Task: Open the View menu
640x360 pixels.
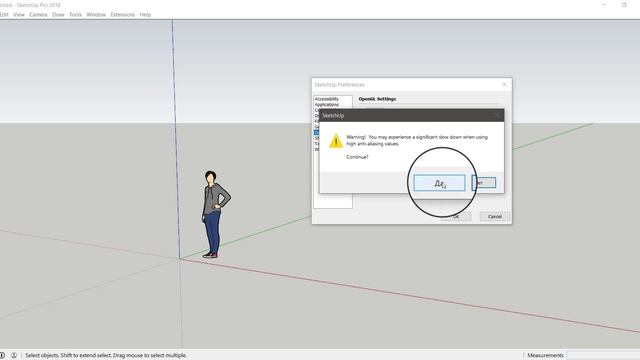Action: click(19, 15)
